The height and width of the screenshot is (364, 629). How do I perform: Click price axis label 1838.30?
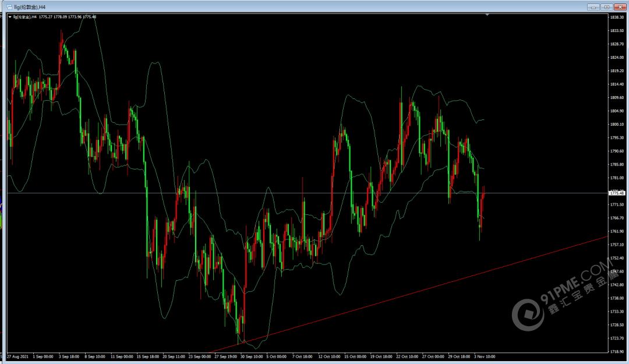[617, 17]
